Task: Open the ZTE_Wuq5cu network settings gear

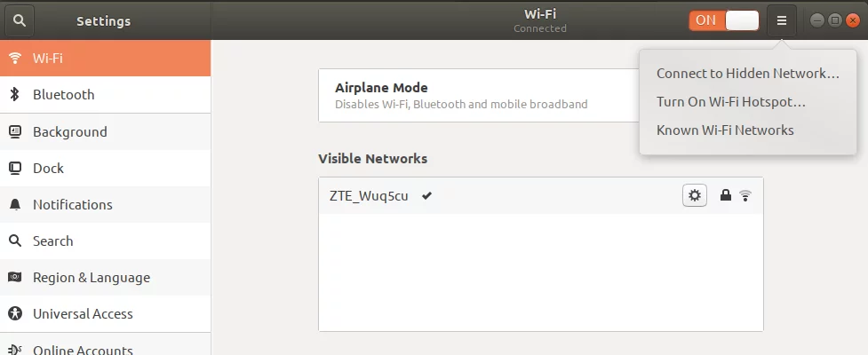Action: coord(694,195)
